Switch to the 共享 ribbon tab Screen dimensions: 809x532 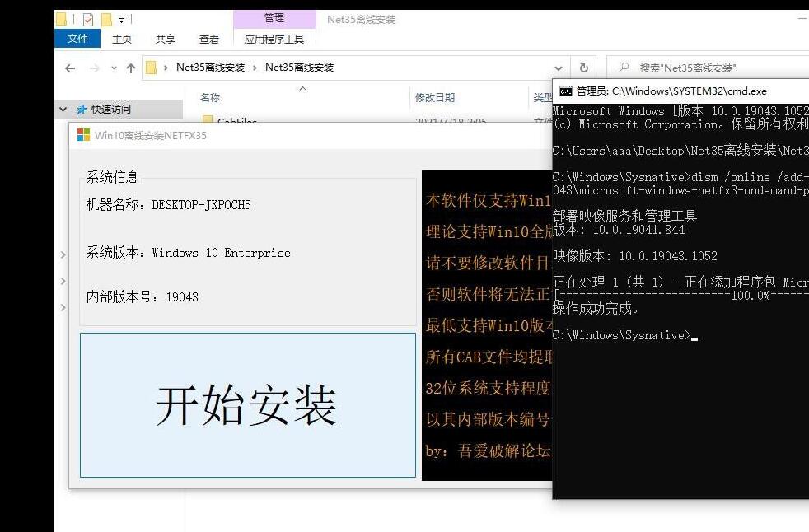click(x=165, y=39)
